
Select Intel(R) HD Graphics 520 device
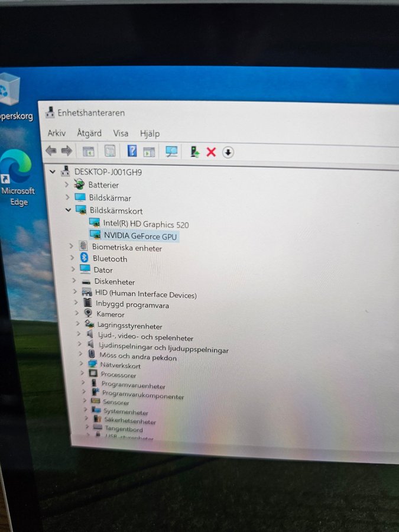145,224
